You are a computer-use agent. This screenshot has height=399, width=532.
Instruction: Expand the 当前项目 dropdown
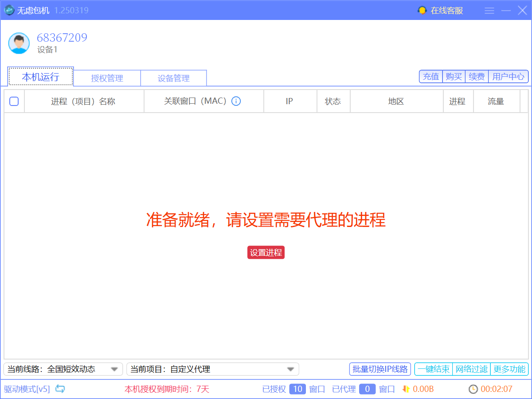(x=290, y=369)
